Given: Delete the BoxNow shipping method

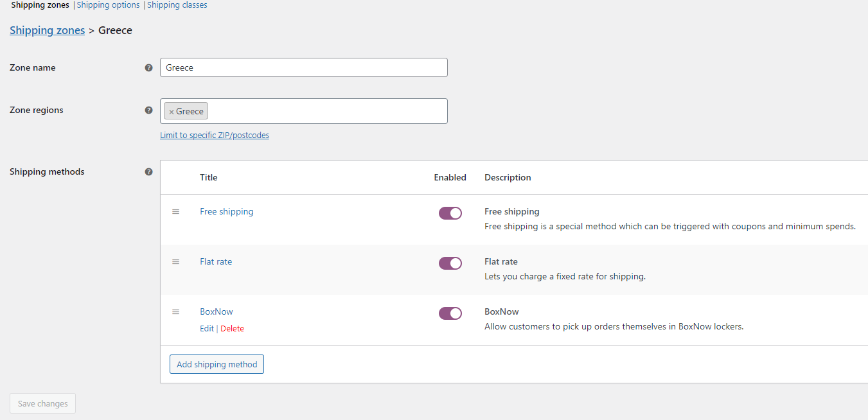Looking at the screenshot, I should tap(232, 328).
